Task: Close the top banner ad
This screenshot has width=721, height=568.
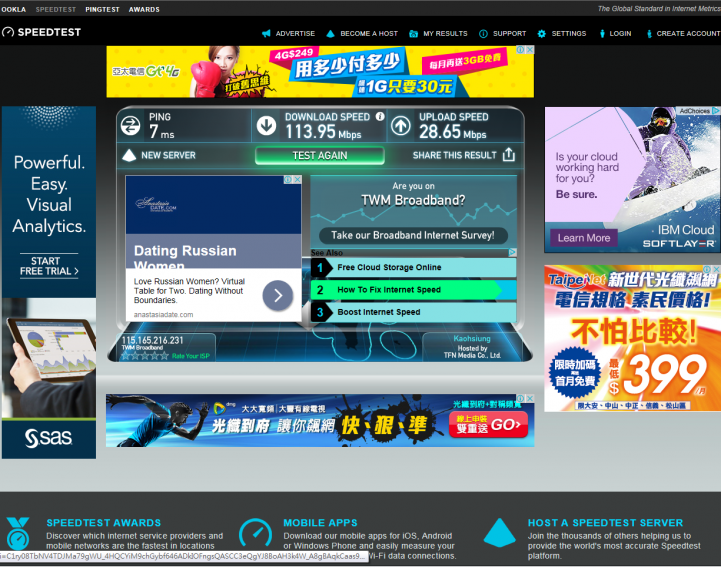Action: coord(530,50)
